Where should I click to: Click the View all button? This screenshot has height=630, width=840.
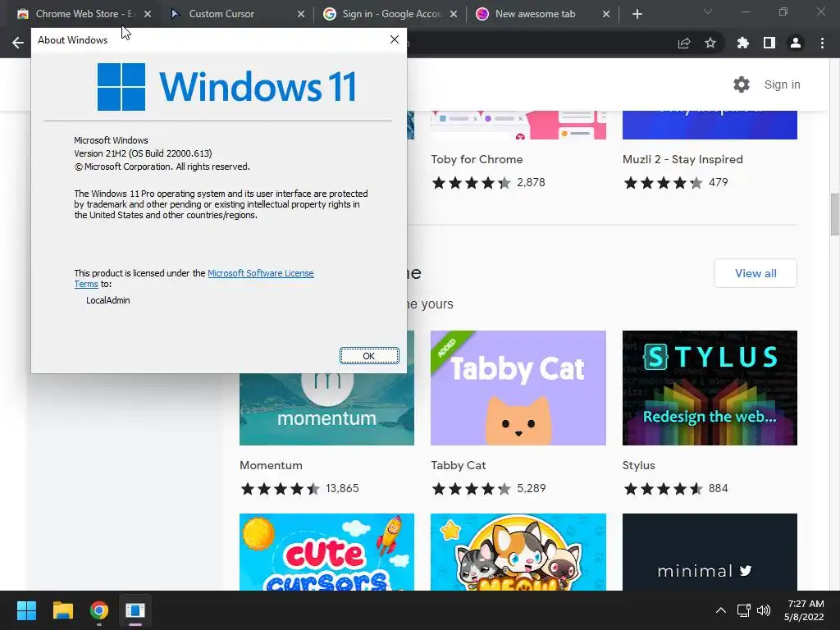[756, 273]
